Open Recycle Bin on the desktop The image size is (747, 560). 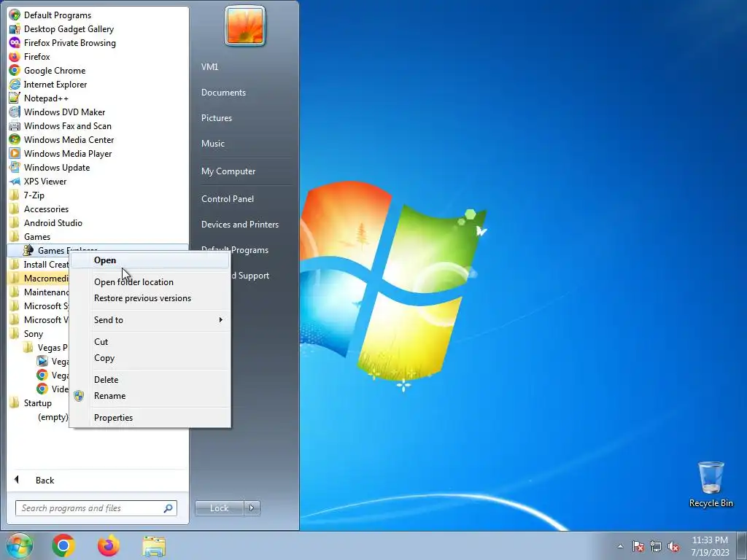point(711,484)
